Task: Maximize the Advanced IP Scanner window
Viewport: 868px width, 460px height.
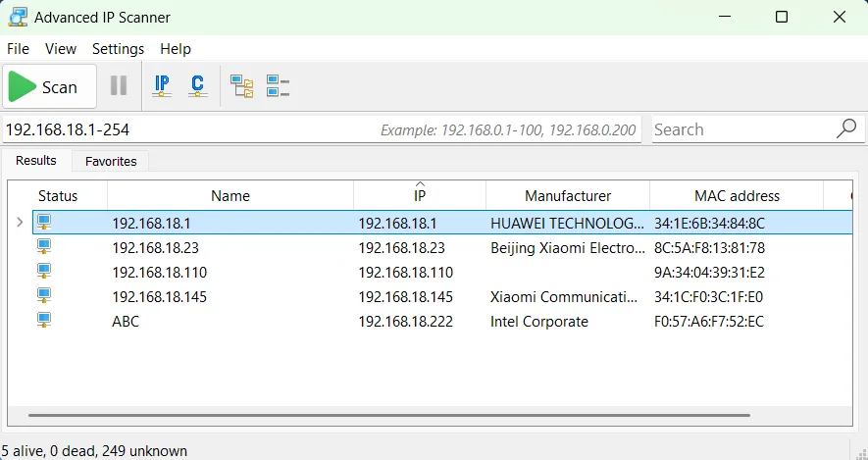Action: point(781,17)
